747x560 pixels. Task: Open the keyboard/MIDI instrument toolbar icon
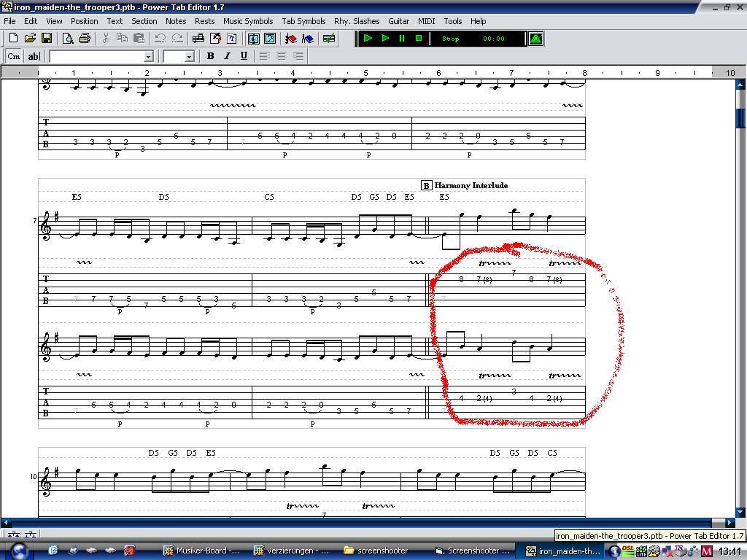point(198,39)
